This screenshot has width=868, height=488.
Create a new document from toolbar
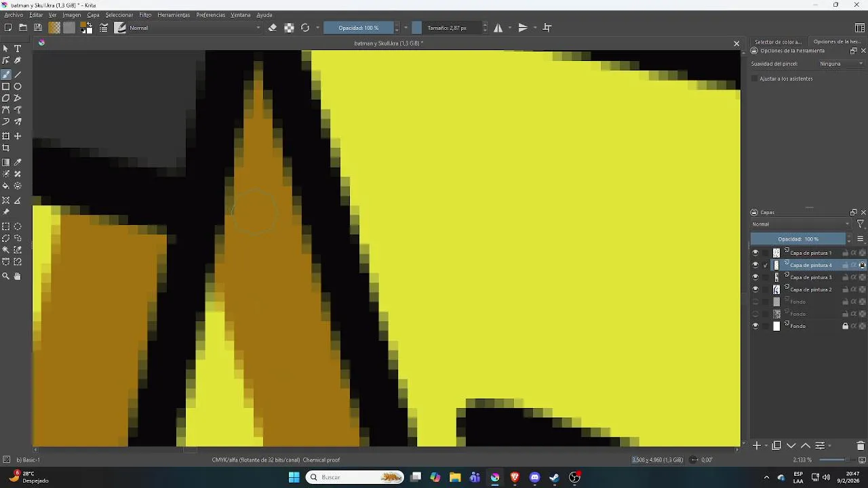pos(7,28)
